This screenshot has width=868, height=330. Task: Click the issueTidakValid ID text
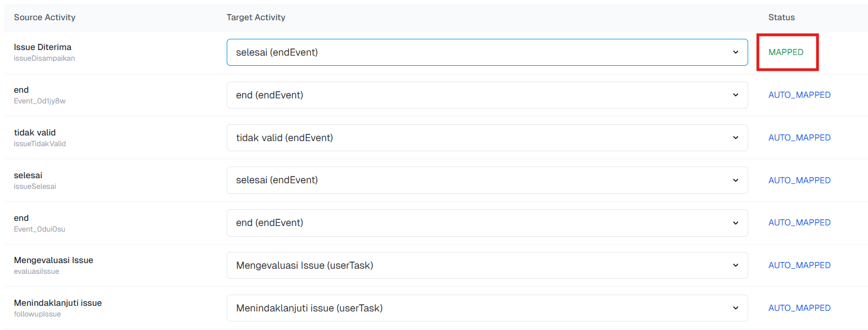click(40, 144)
